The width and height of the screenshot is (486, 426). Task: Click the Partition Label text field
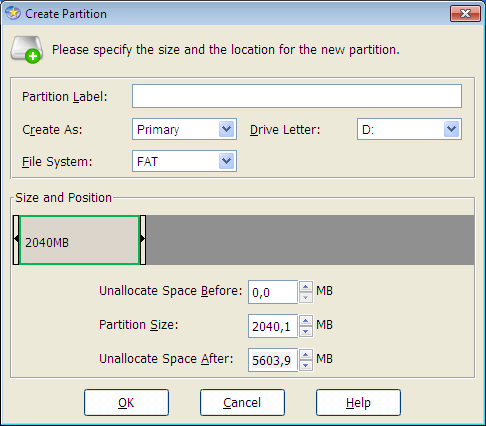297,96
